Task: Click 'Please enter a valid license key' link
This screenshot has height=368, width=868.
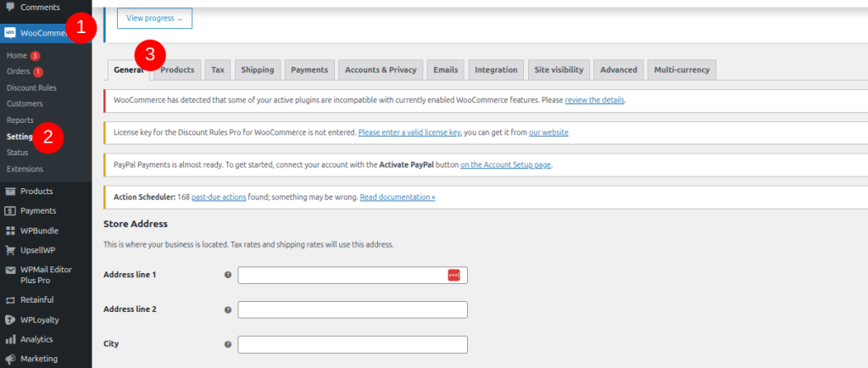Action: [x=409, y=132]
